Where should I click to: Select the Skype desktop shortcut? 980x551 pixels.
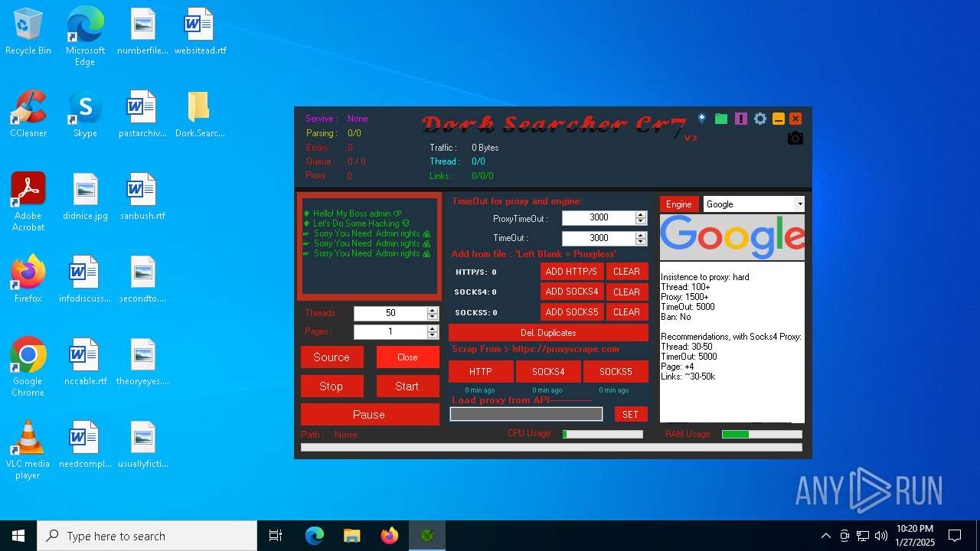[85, 114]
